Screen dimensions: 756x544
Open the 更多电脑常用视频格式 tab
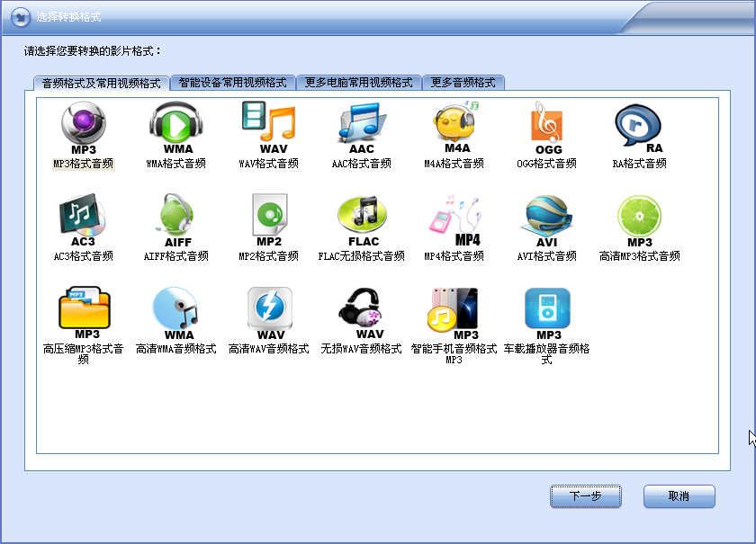[x=358, y=83]
